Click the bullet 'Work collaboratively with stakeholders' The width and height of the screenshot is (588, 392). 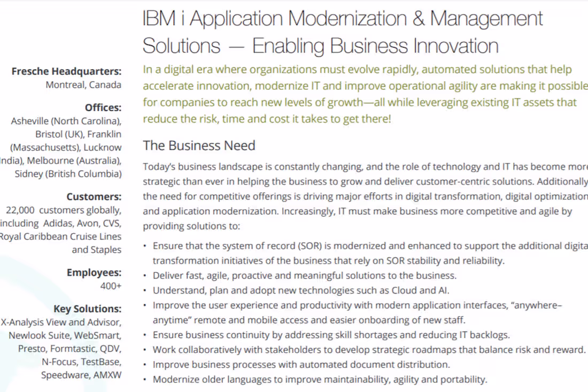[x=369, y=350]
